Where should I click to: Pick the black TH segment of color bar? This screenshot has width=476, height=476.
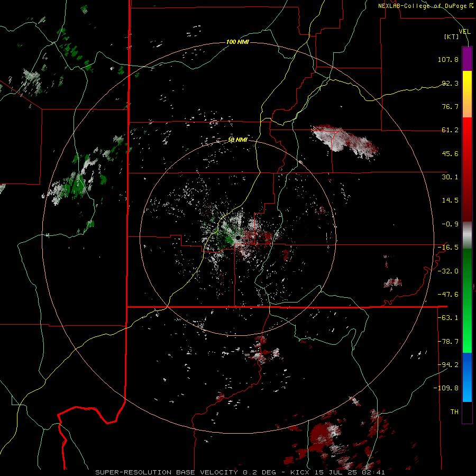(467, 412)
